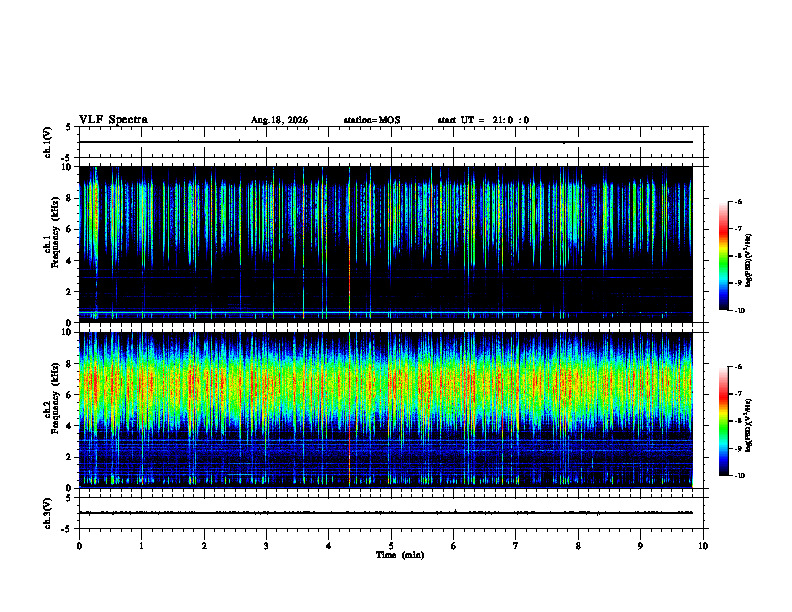Click the time axis tick label "2"
The width and height of the screenshot is (792, 612).
click(204, 546)
